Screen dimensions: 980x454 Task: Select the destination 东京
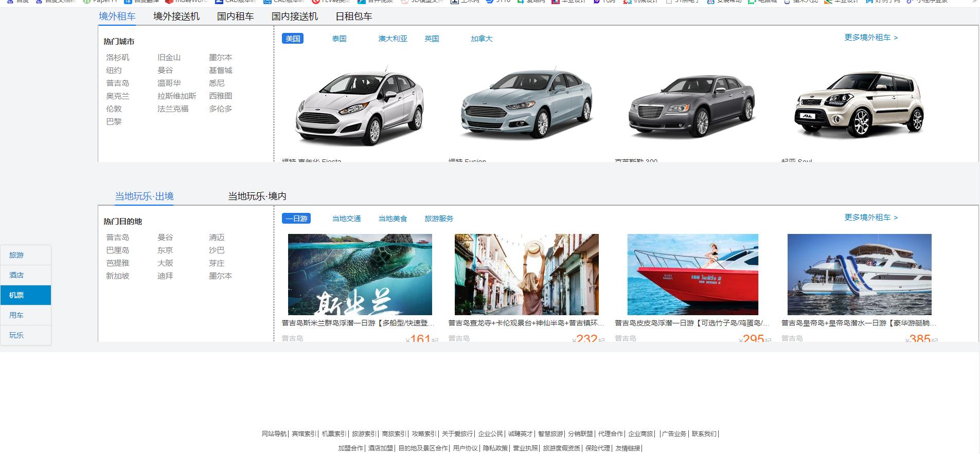point(165,250)
